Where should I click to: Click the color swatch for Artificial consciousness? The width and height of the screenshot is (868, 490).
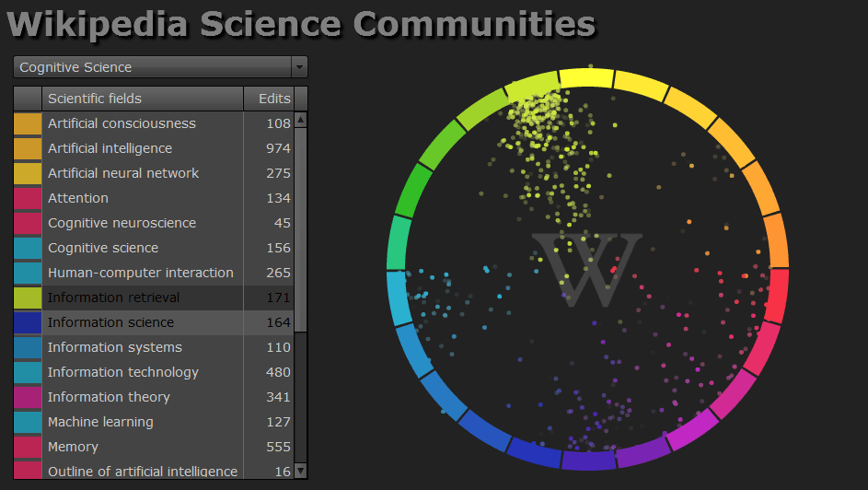pyautogui.click(x=28, y=124)
